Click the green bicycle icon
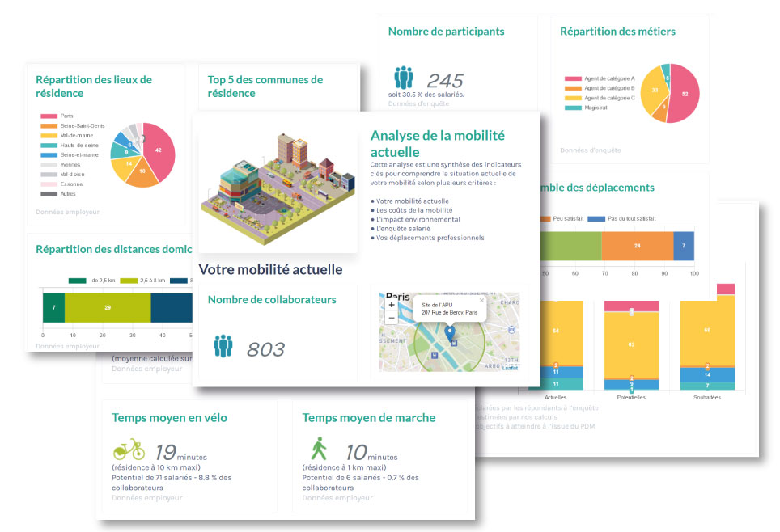The width and height of the screenshot is (780, 532). click(x=129, y=450)
